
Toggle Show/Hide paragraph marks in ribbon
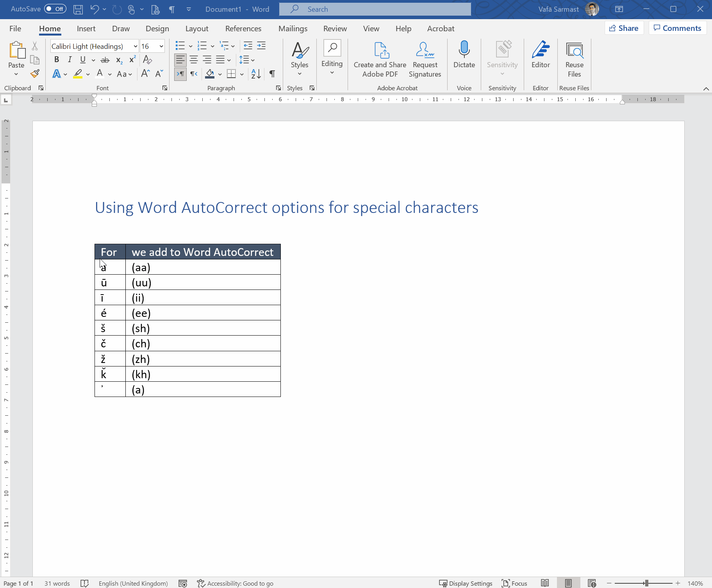pos(272,73)
